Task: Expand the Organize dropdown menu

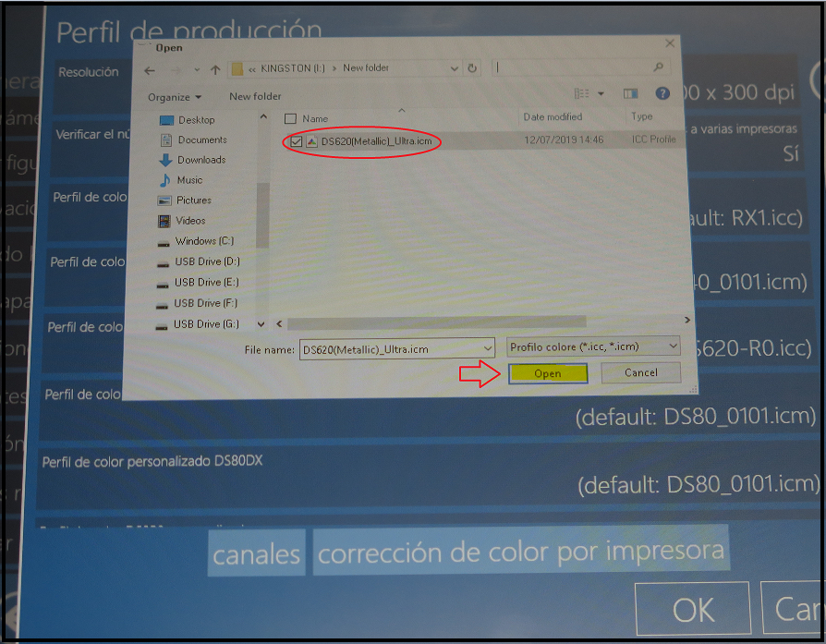Action: point(173,97)
